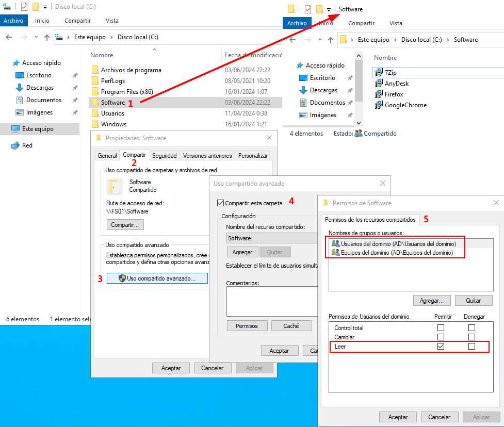The width and height of the screenshot is (504, 427).
Task: Select the Usuarios del dominio group icon
Action: click(x=336, y=243)
